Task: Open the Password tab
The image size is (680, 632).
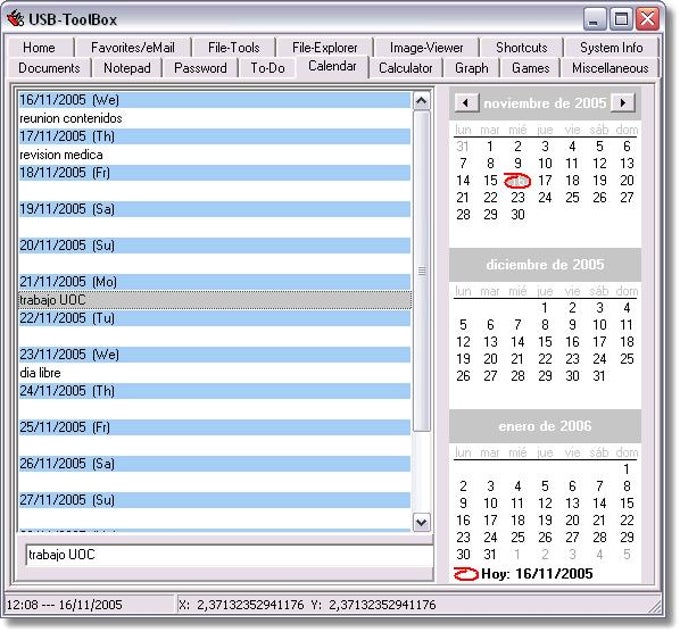Action: (x=200, y=68)
